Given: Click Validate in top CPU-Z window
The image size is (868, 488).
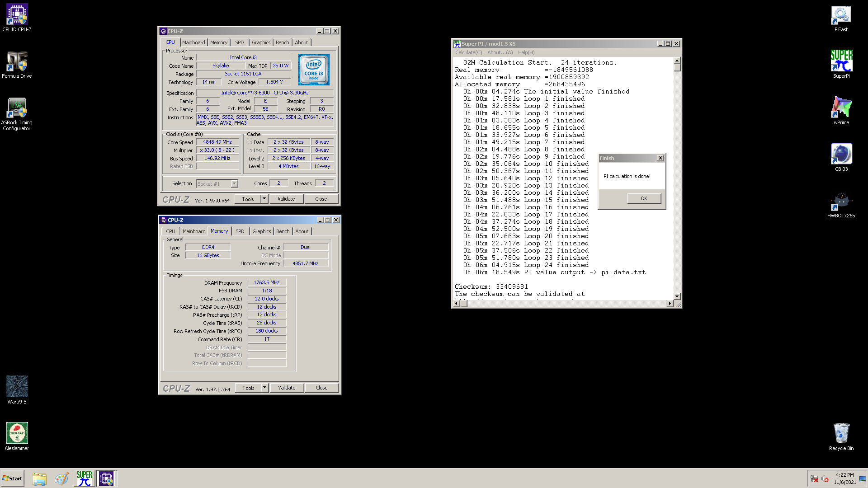Looking at the screenshot, I should [286, 199].
